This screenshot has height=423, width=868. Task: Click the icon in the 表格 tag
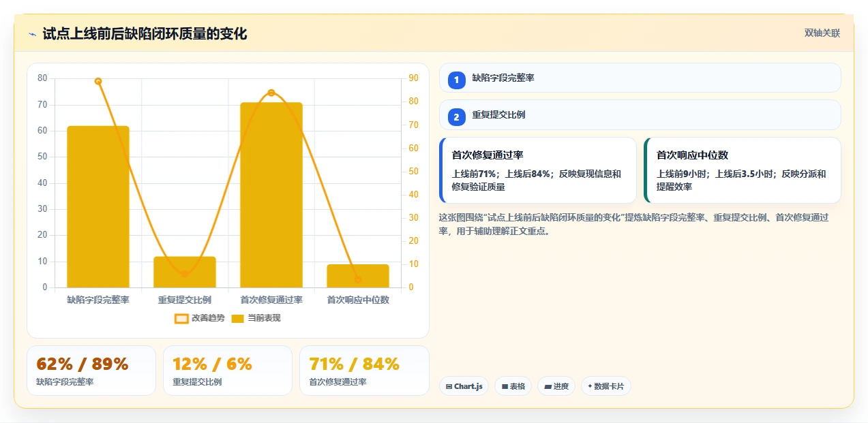click(505, 387)
